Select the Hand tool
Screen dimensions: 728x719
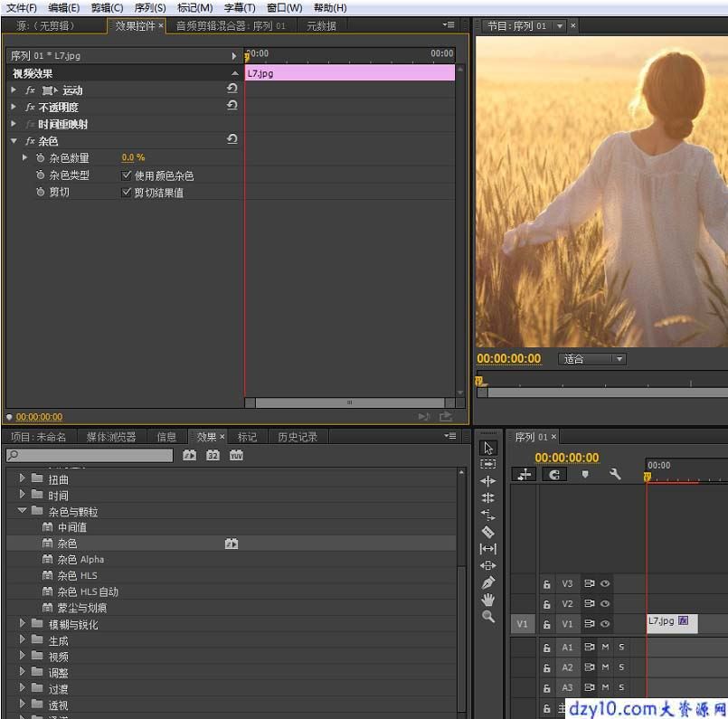pyautogui.click(x=488, y=600)
